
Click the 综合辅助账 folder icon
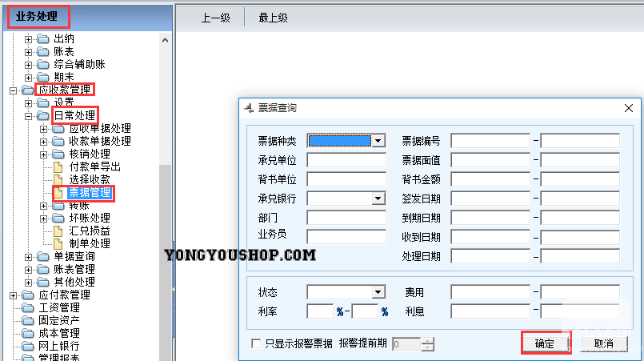click(43, 65)
